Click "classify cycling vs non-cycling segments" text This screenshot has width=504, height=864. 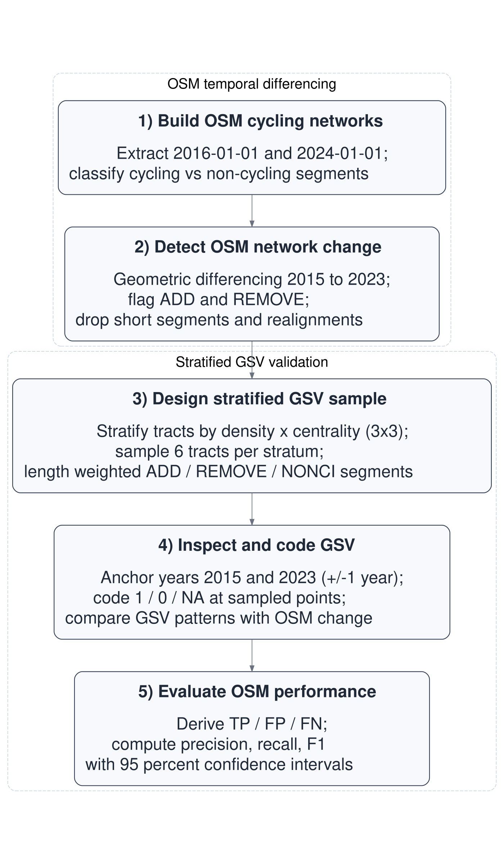click(219, 174)
